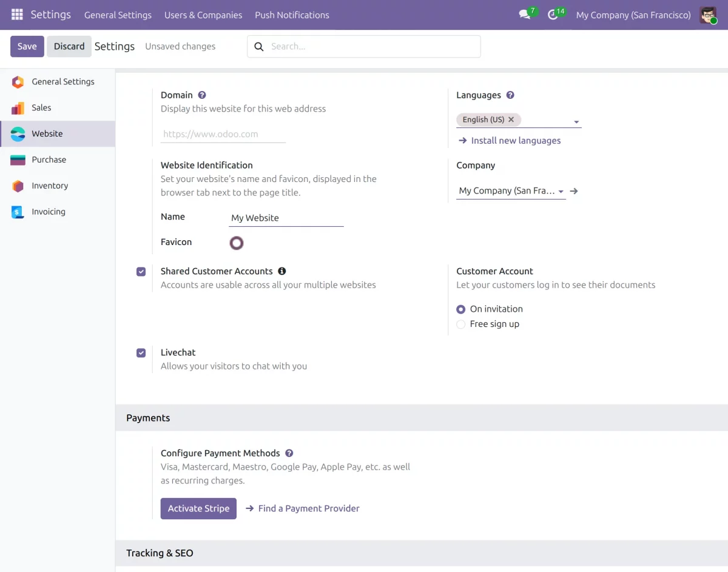This screenshot has height=572, width=728.
Task: Toggle the Livechat checkbox
Action: 141,353
